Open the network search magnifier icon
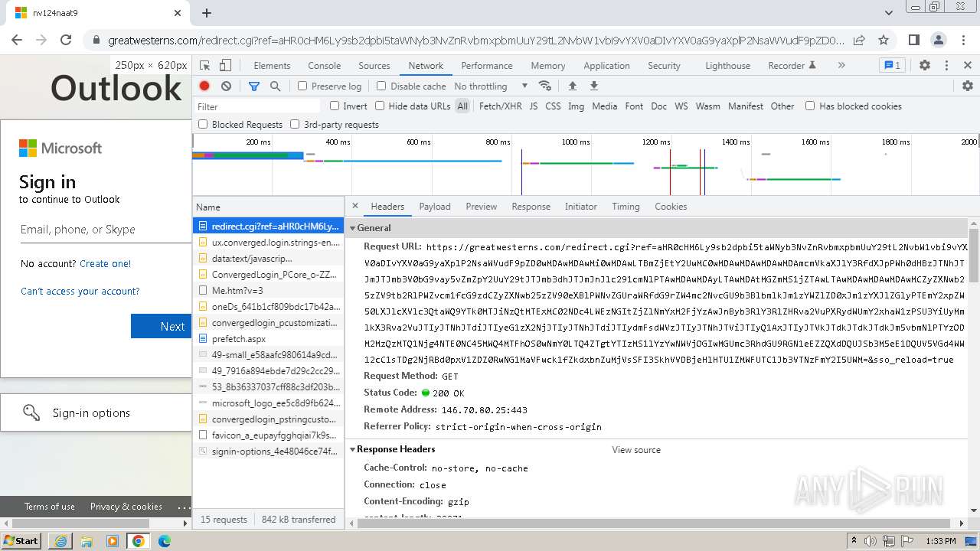This screenshot has width=980, height=551. [x=276, y=86]
